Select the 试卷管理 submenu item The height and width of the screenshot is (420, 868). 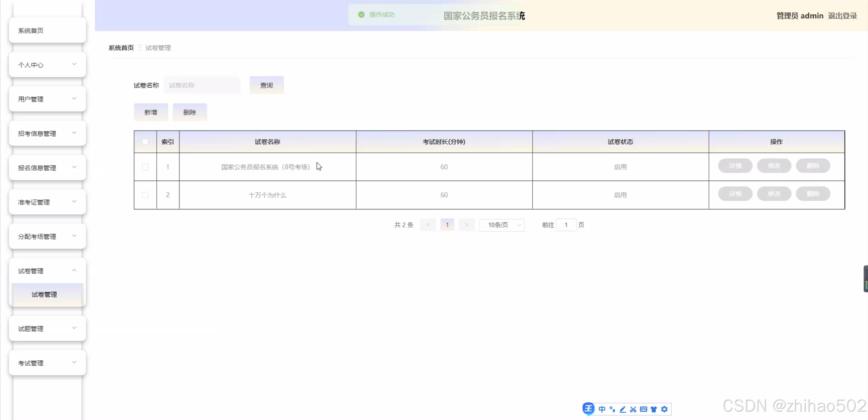click(x=44, y=294)
